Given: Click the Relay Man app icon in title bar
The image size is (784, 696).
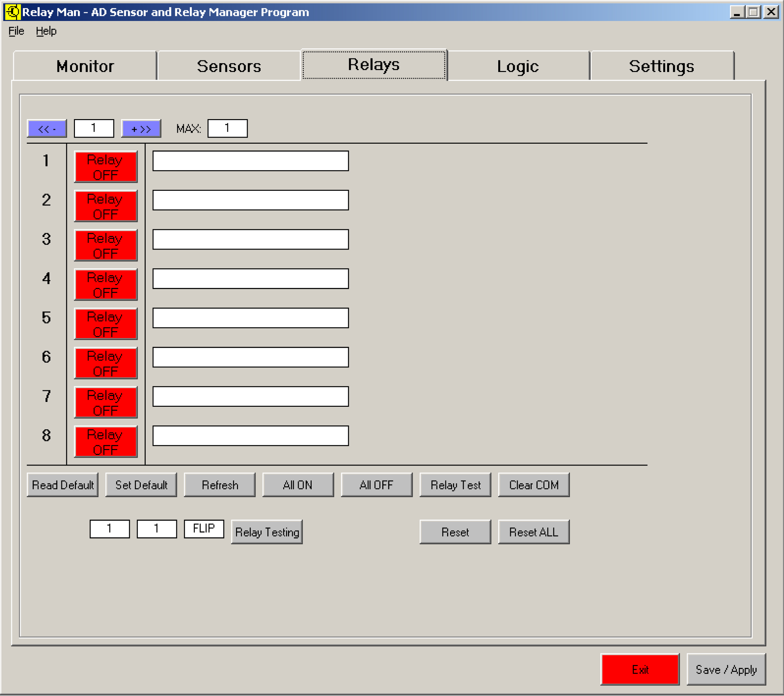Looking at the screenshot, I should tap(12, 12).
